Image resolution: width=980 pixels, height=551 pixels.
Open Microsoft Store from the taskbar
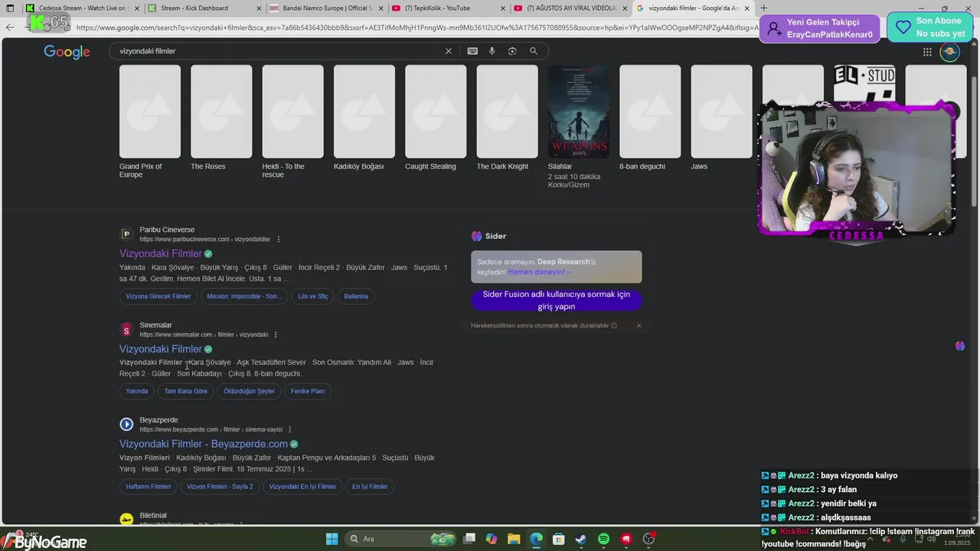coord(558,539)
